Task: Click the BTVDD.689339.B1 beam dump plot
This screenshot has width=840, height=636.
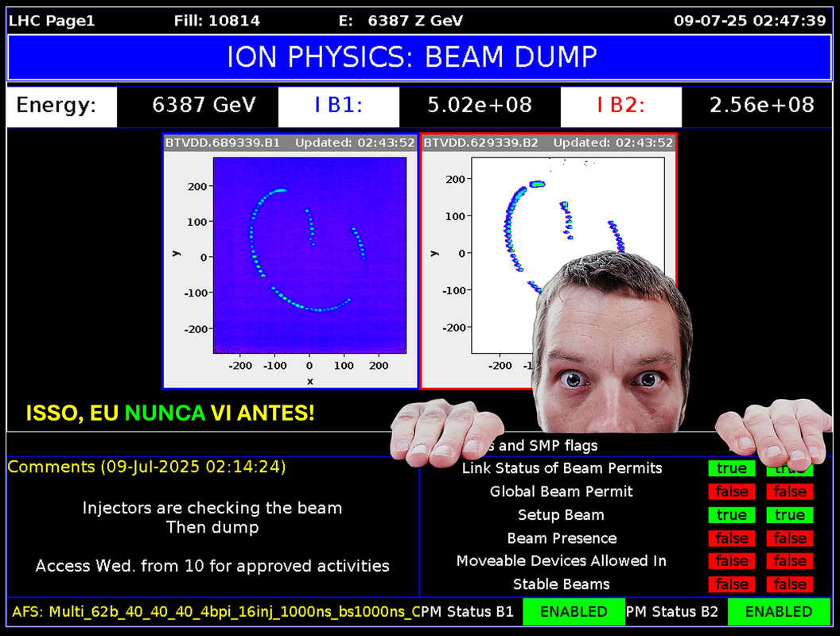Action: pyautogui.click(x=290, y=261)
